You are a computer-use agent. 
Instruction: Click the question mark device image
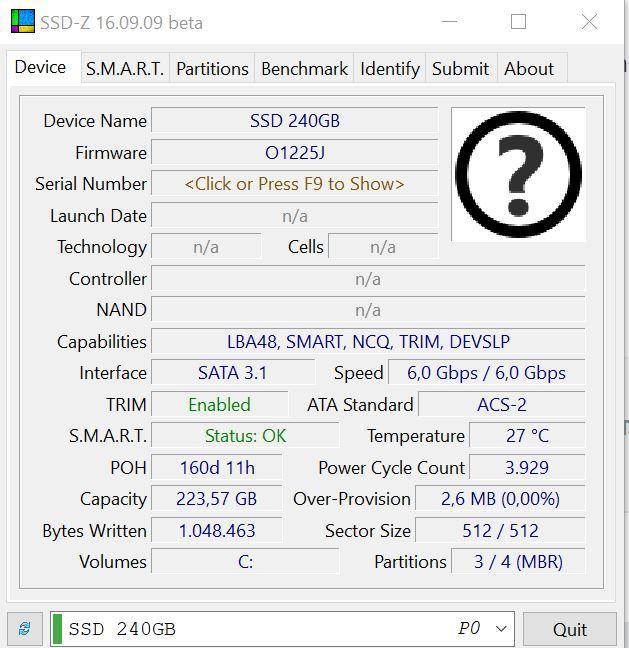(517, 174)
